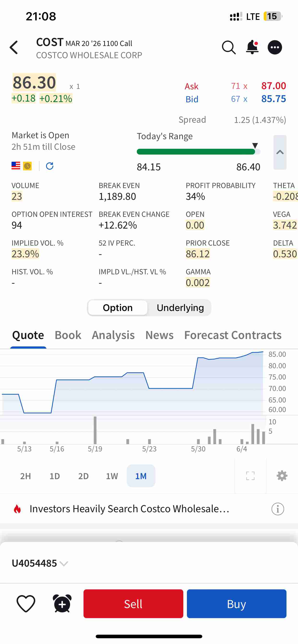Tap the back arrow icon
This screenshot has width=298, height=644.
pos(14,47)
